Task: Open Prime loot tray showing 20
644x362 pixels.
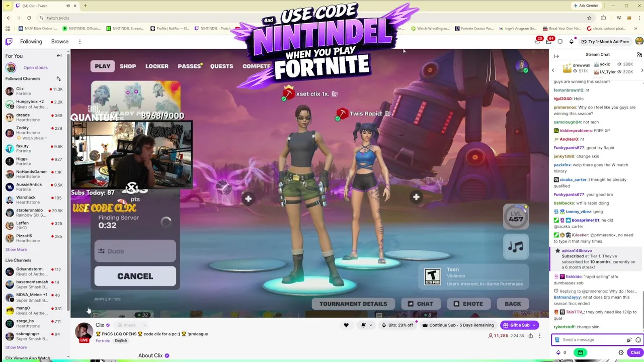Action: point(537,41)
